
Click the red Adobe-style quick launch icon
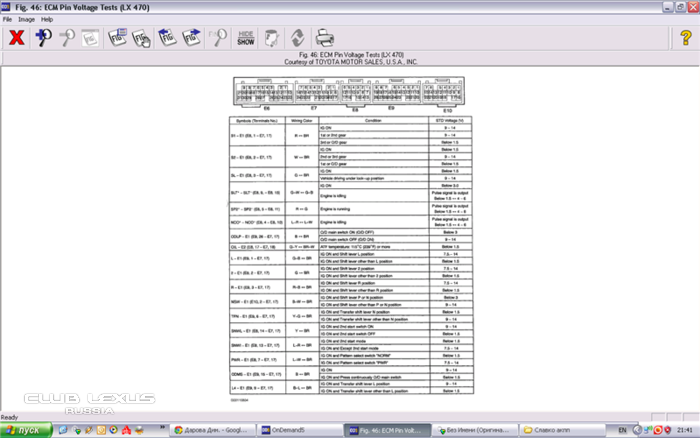pyautogui.click(x=126, y=430)
